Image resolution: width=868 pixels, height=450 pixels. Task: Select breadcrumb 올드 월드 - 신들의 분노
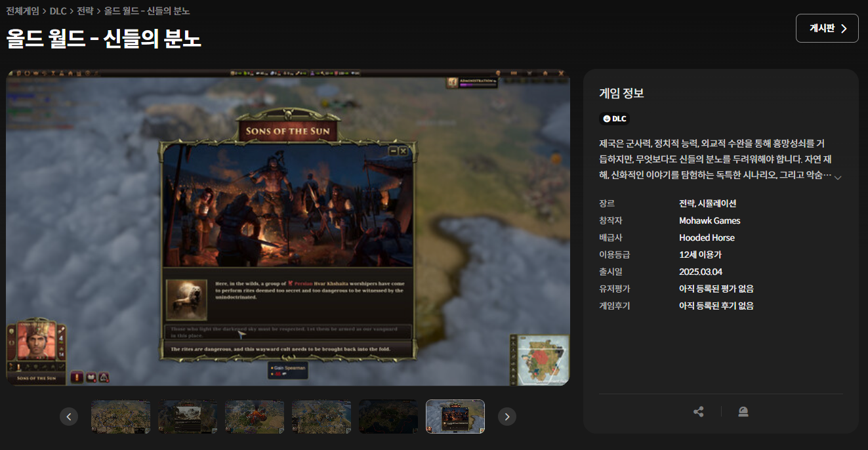tap(147, 11)
